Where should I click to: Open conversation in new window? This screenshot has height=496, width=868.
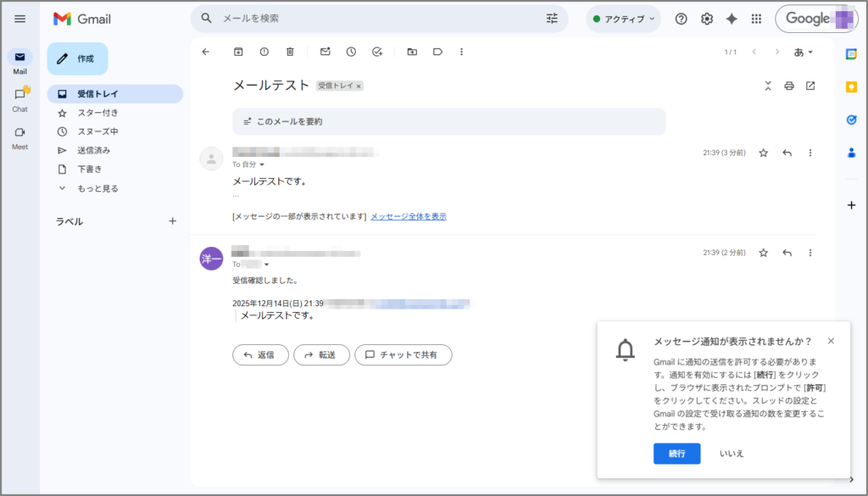(x=810, y=86)
